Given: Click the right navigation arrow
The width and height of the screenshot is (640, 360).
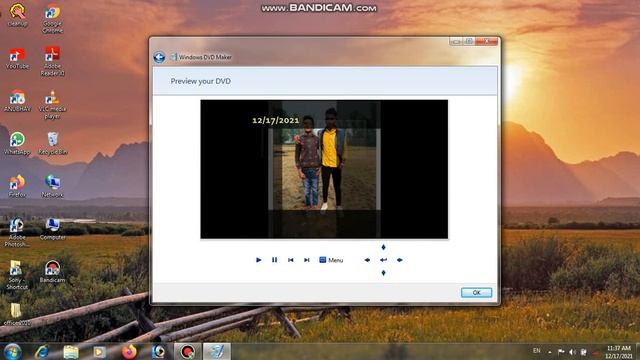Looking at the screenshot, I should pos(400,260).
